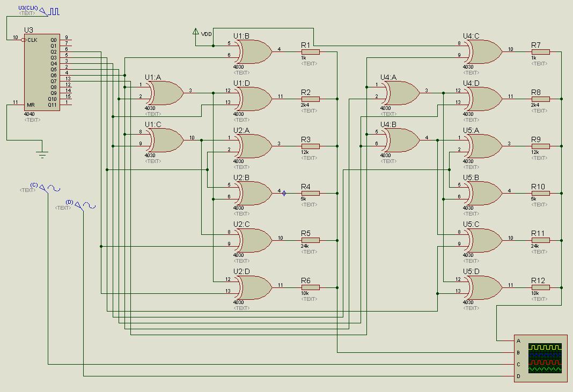Image resolution: width=573 pixels, height=392 pixels.
Task: Select resistor R7 1k
Action: click(540, 52)
